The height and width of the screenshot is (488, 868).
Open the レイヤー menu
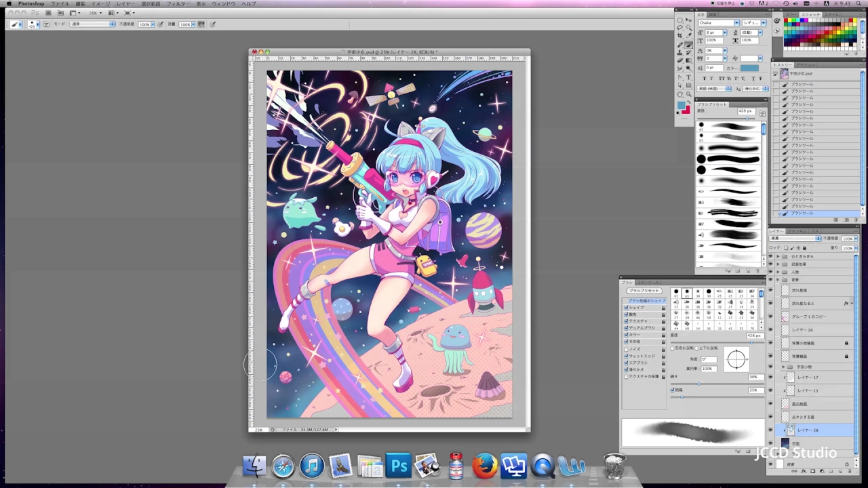coord(125,4)
